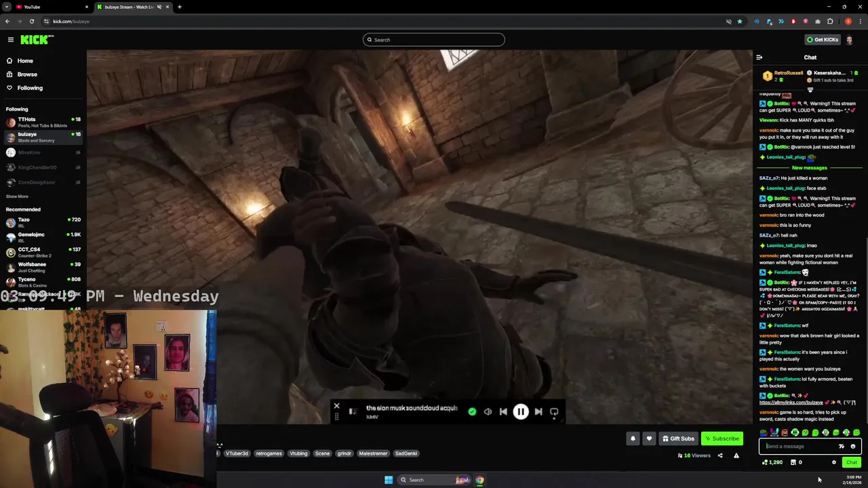
Task: Select bulzeye channel in Following list
Action: [42, 137]
